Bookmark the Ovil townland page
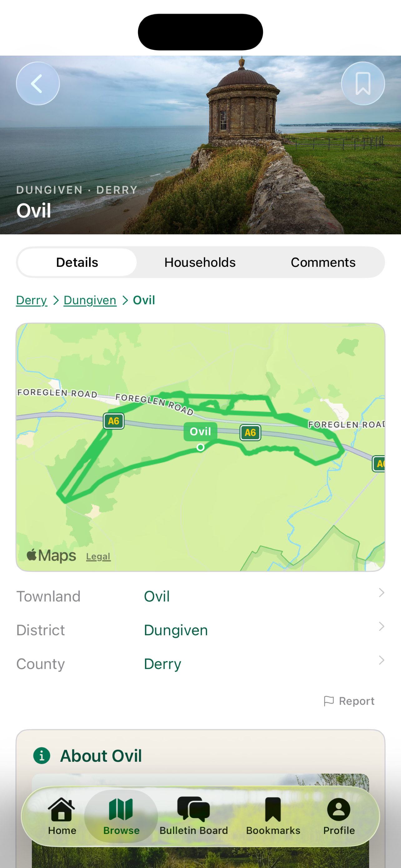401x868 pixels. pos(363,83)
